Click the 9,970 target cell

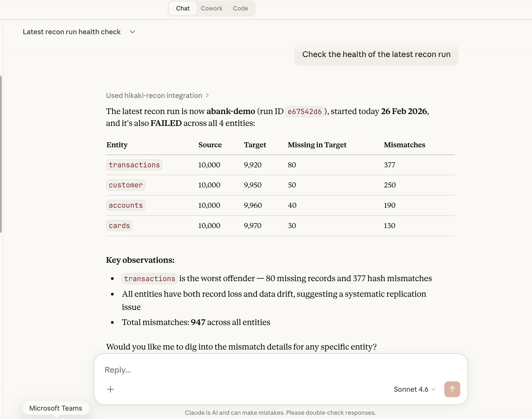pyautogui.click(x=253, y=226)
